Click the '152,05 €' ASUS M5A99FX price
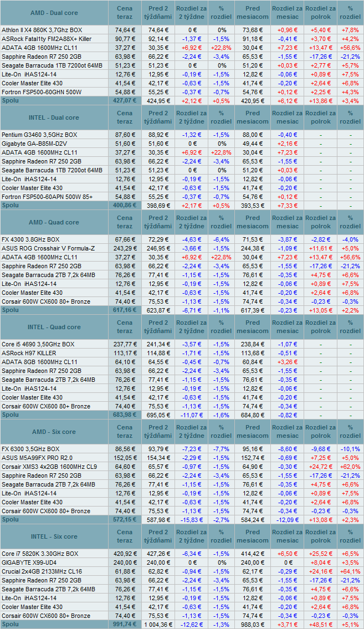 [x=125, y=458]
